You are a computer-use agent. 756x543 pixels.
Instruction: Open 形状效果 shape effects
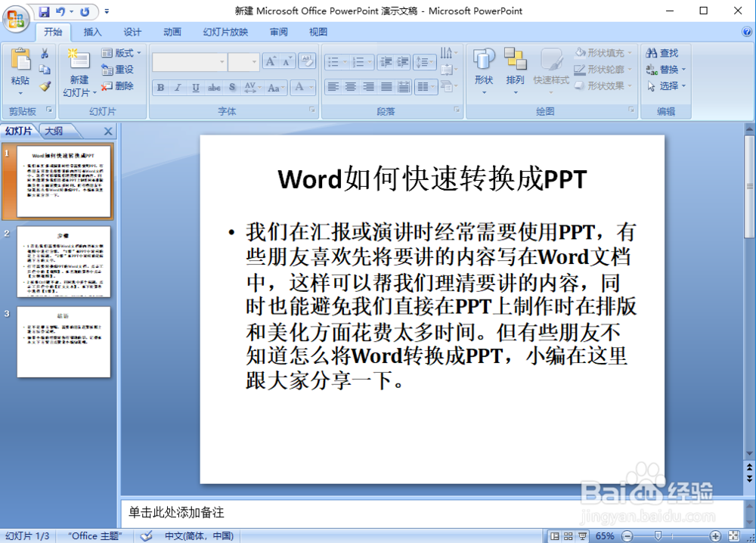603,85
